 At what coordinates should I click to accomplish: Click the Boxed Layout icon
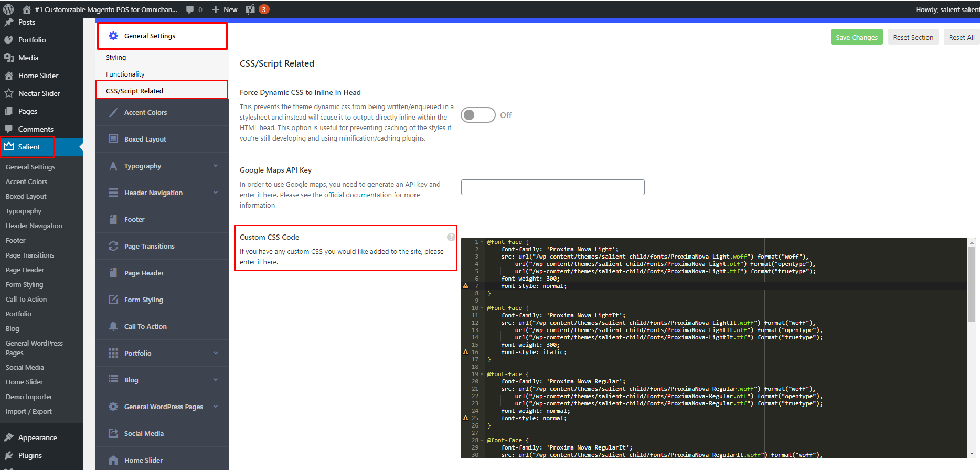click(x=113, y=139)
